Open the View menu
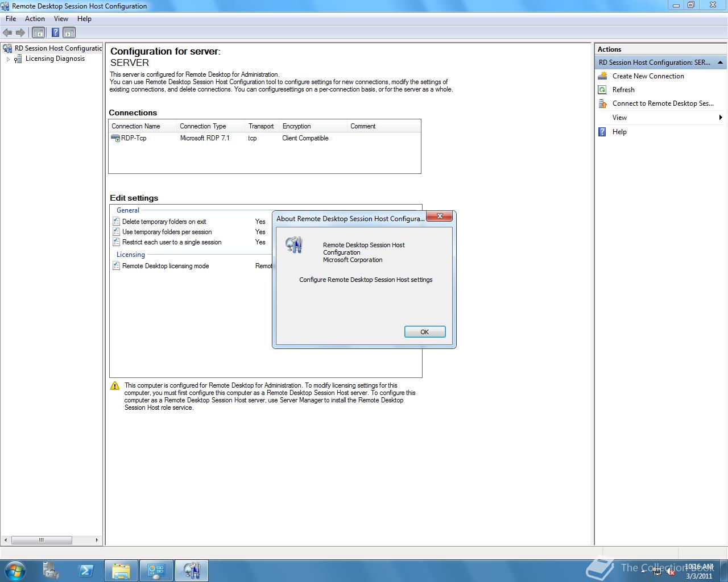The width and height of the screenshot is (728, 582). 61,19
